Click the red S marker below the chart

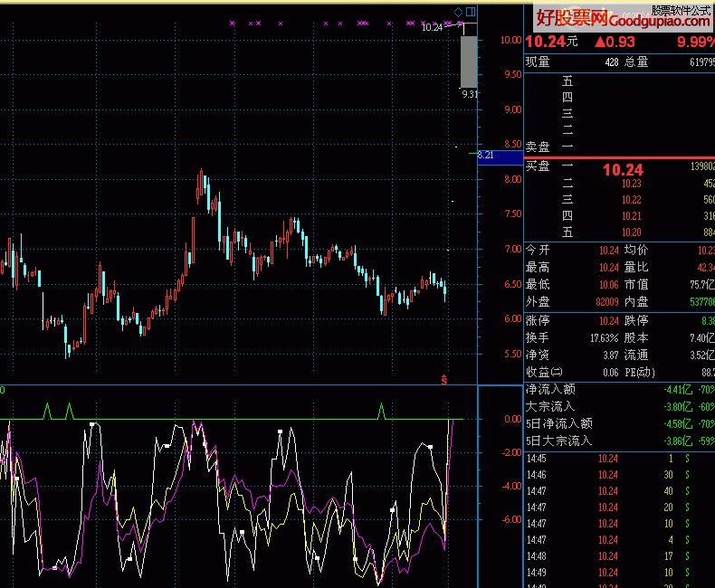click(444, 379)
